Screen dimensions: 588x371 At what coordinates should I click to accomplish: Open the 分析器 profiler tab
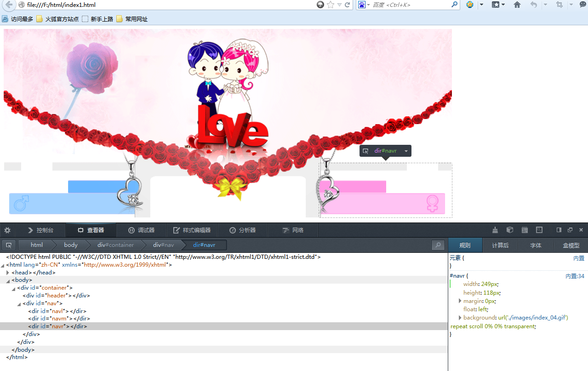[x=242, y=230]
